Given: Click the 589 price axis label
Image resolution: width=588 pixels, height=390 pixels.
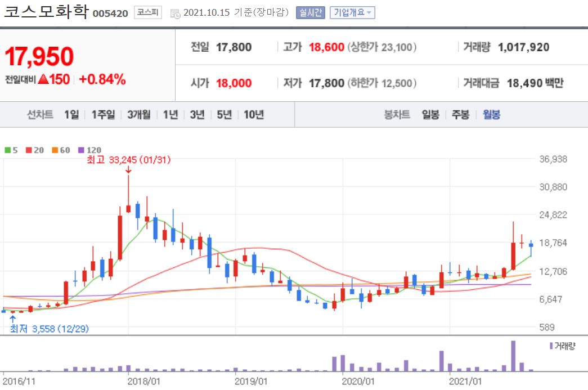Looking at the screenshot, I should click(547, 327).
